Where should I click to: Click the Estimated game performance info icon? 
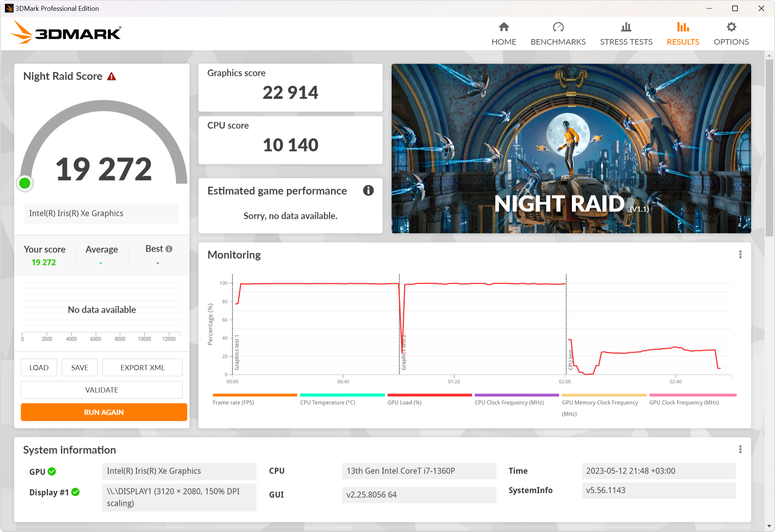click(368, 191)
